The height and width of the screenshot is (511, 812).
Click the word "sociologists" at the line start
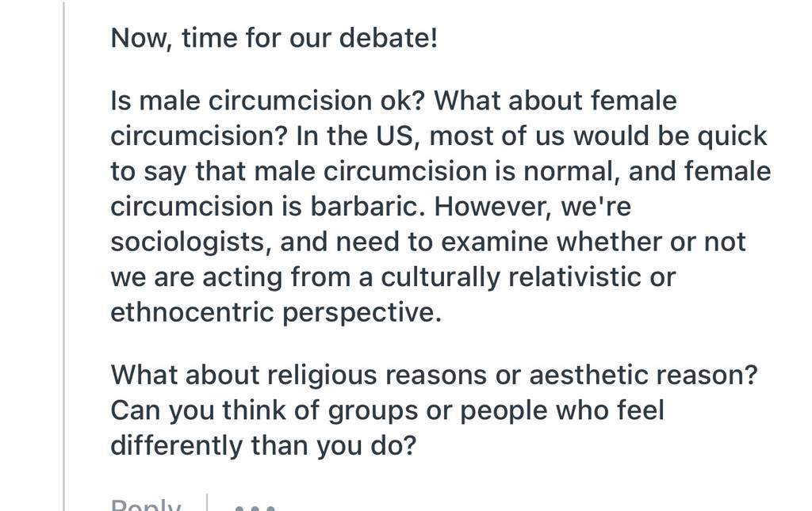(187, 242)
